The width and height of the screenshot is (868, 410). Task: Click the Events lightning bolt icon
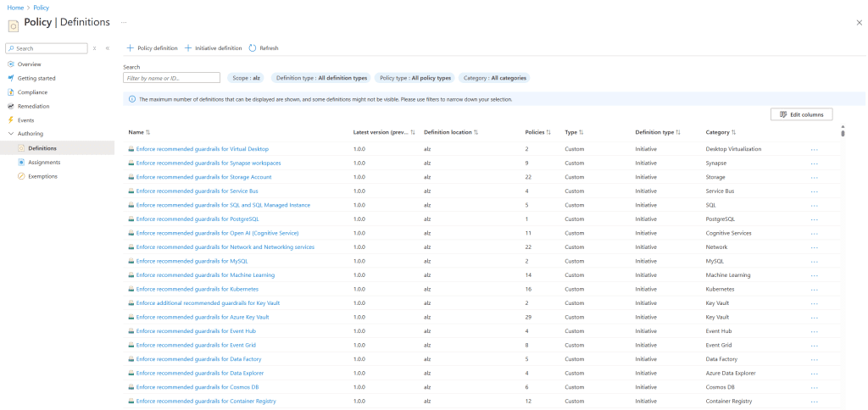click(x=10, y=120)
